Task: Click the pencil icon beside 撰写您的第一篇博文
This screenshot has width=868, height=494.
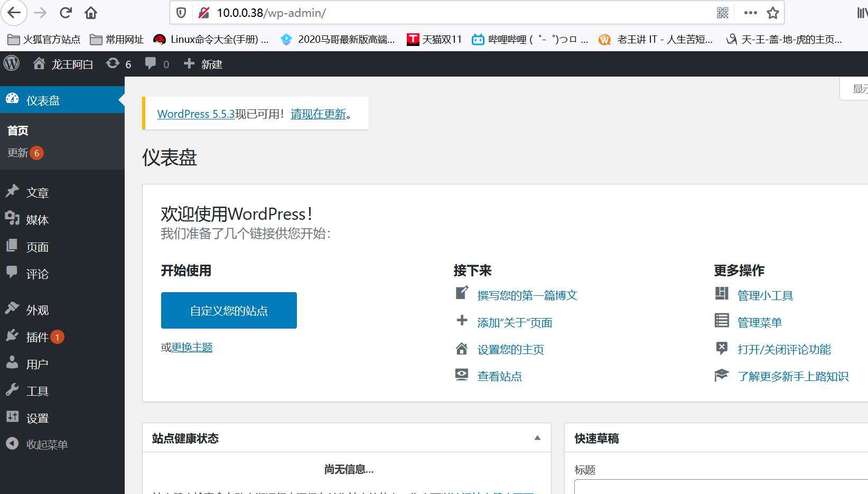Action: pyautogui.click(x=462, y=293)
